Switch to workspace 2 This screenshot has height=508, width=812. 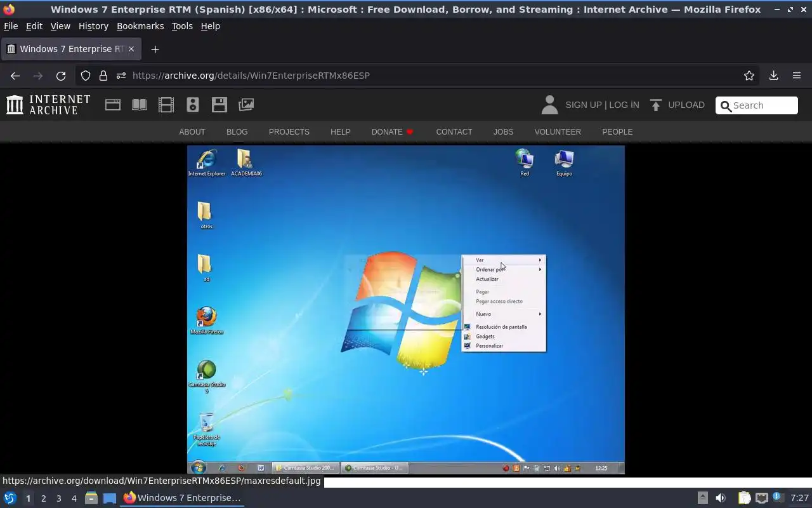point(44,498)
